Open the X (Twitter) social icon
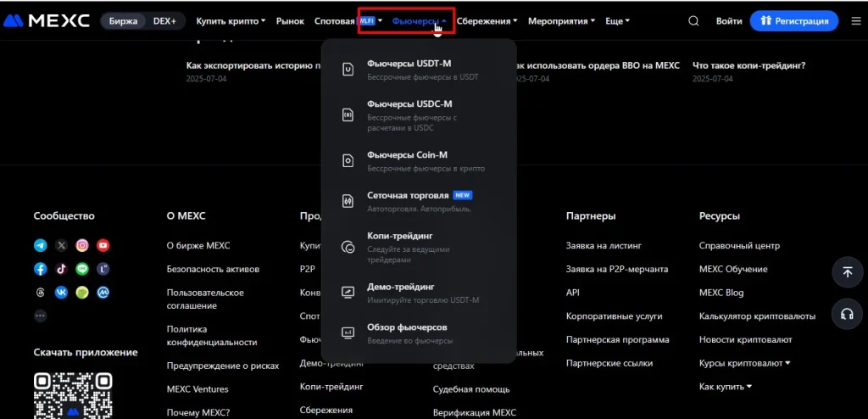This screenshot has width=868, height=419. 61,245
